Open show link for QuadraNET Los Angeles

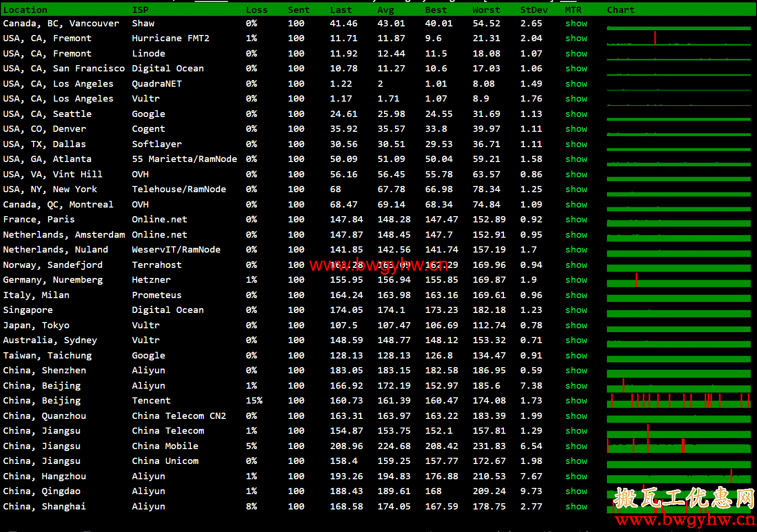(576, 84)
